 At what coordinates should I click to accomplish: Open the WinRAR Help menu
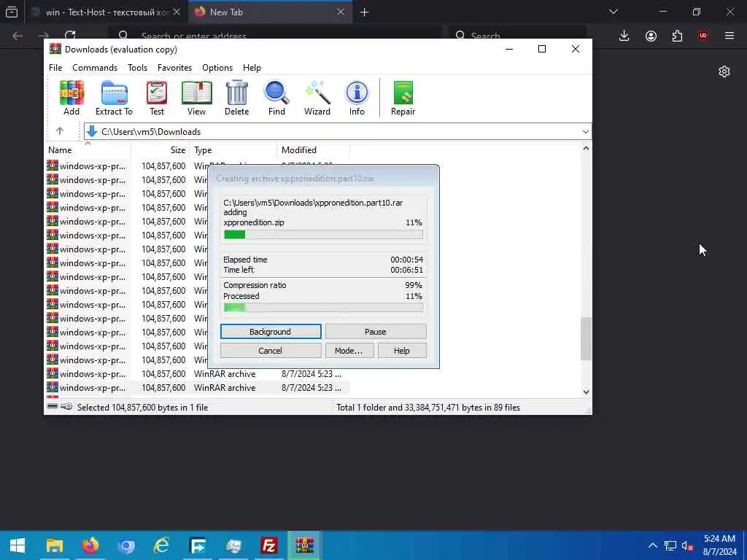coord(252,68)
